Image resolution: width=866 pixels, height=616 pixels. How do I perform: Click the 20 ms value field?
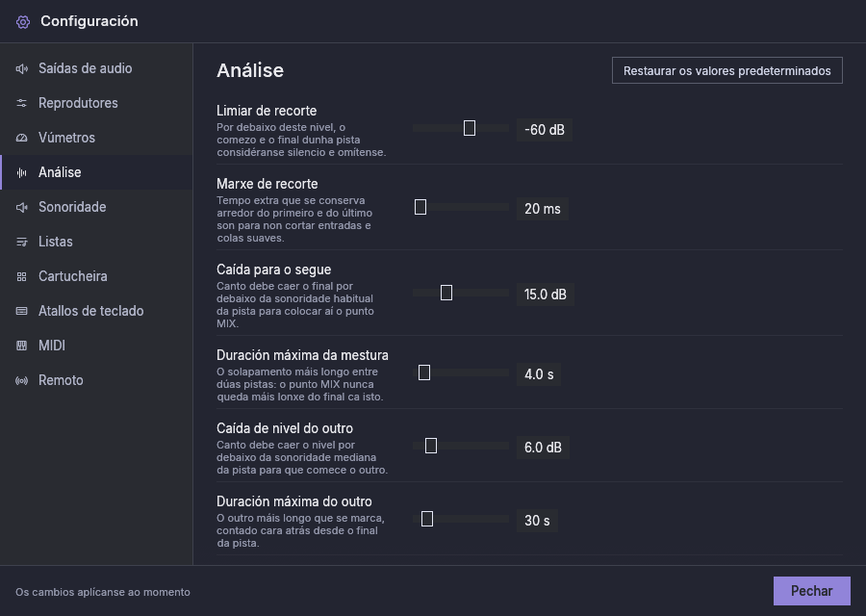pyautogui.click(x=543, y=209)
